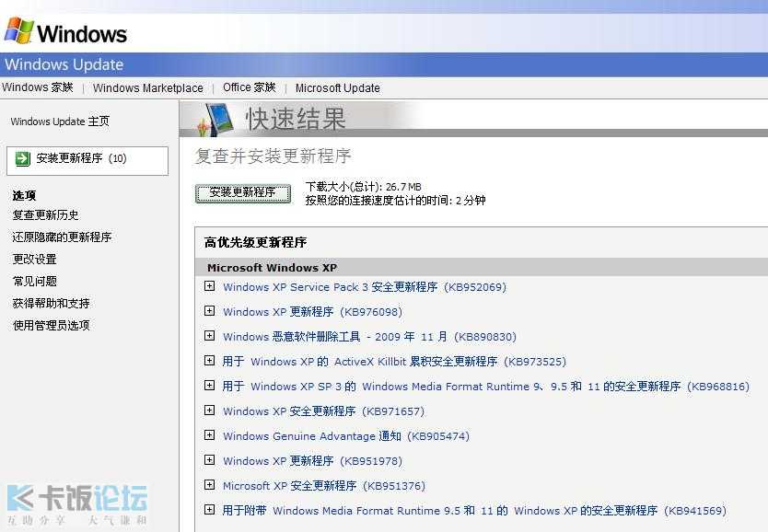
Task: Open 还原隐藏的更新程序 link
Action: [63, 237]
